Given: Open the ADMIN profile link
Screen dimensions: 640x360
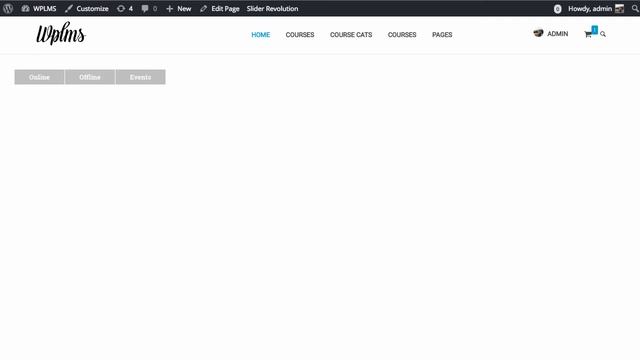Looking at the screenshot, I should click(558, 34).
